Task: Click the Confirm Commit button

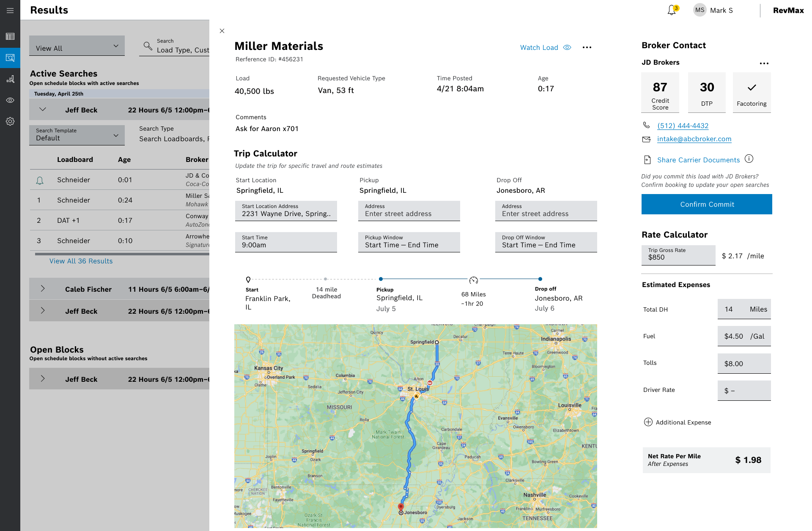Action: click(707, 204)
